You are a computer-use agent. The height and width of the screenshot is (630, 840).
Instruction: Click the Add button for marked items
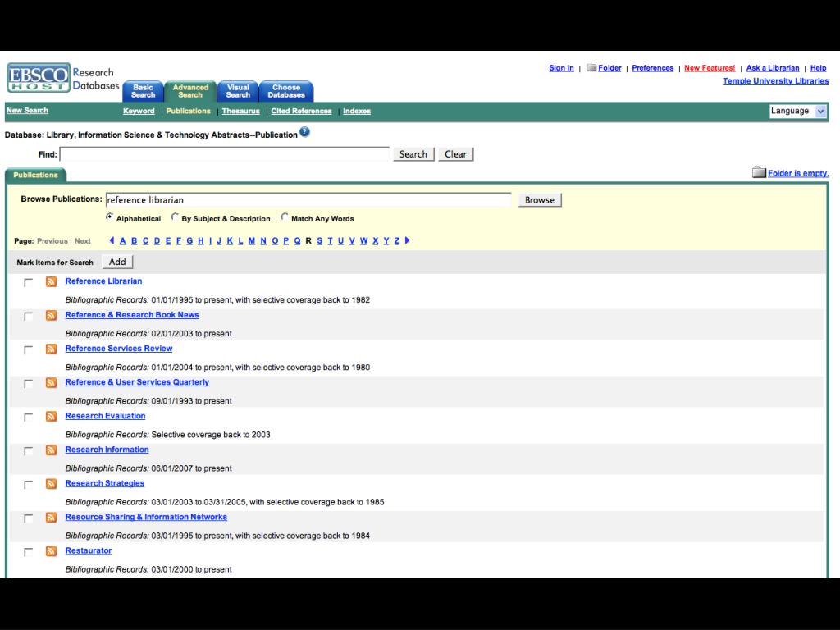point(117,262)
